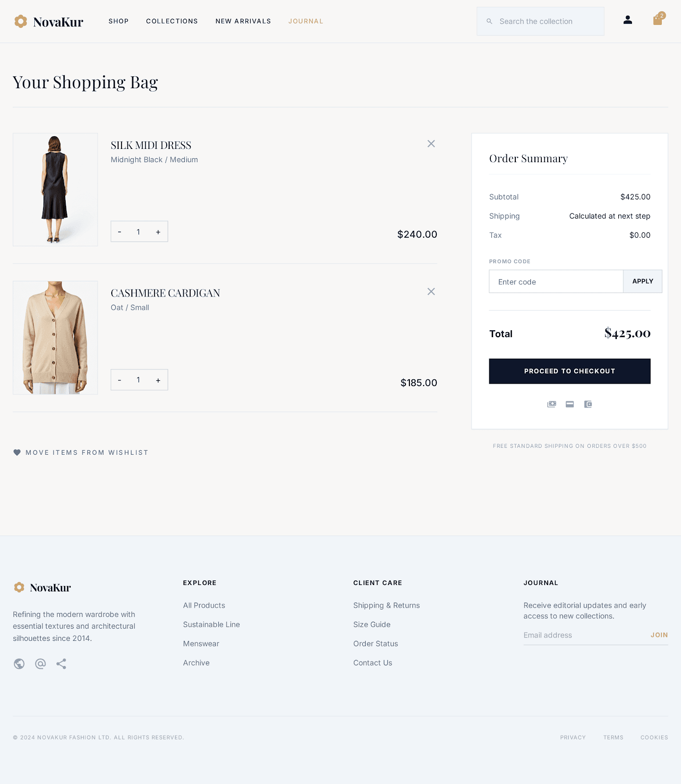
Task: Click the wallet payment icon
Action: (588, 404)
